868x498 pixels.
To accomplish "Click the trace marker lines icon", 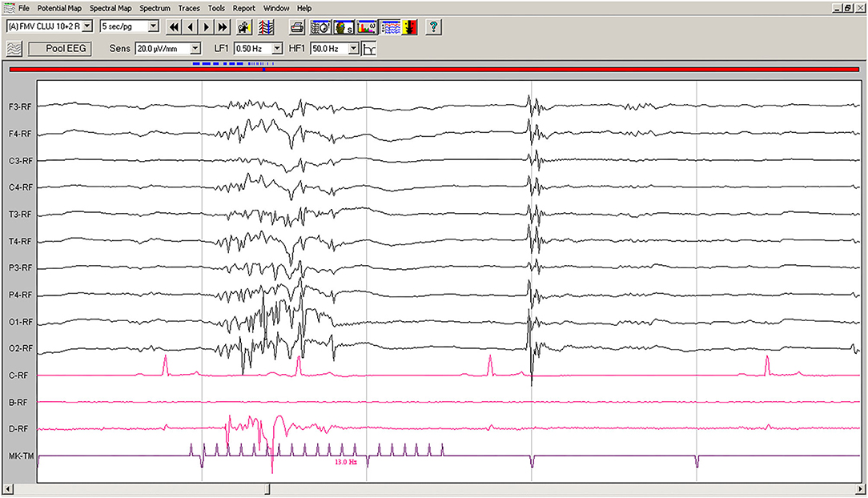I will 266,26.
